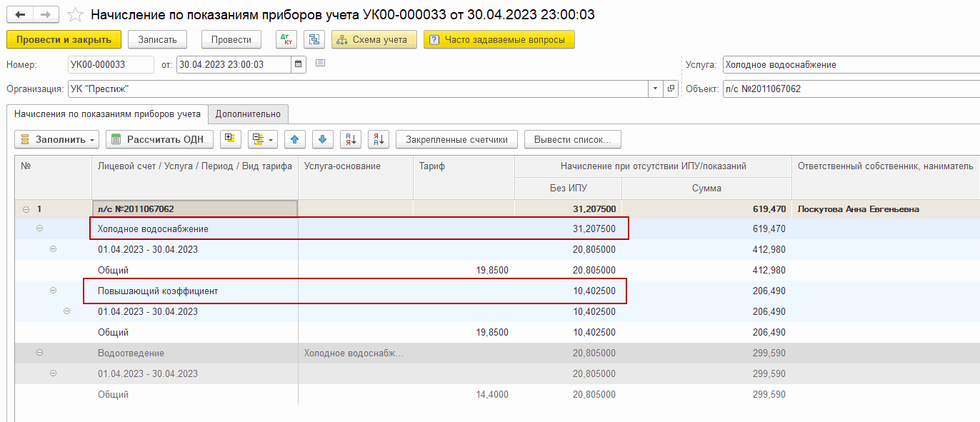Select the л/с №2011067062 table cell

point(195,209)
